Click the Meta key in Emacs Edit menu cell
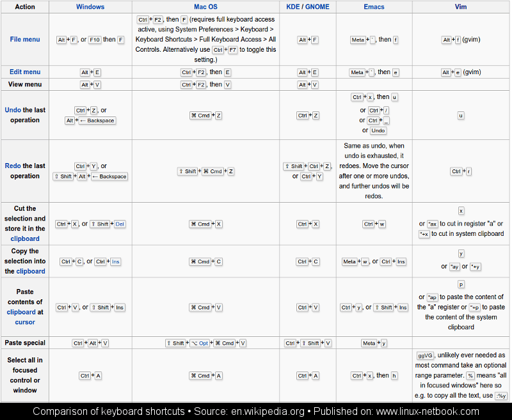Viewport: 512px width, 420px height. click(x=357, y=72)
